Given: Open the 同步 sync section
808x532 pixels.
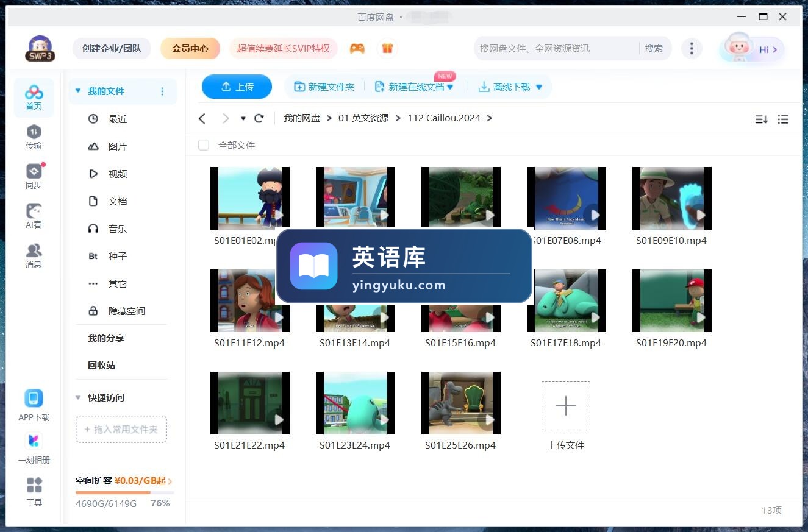Looking at the screenshot, I should (34, 177).
